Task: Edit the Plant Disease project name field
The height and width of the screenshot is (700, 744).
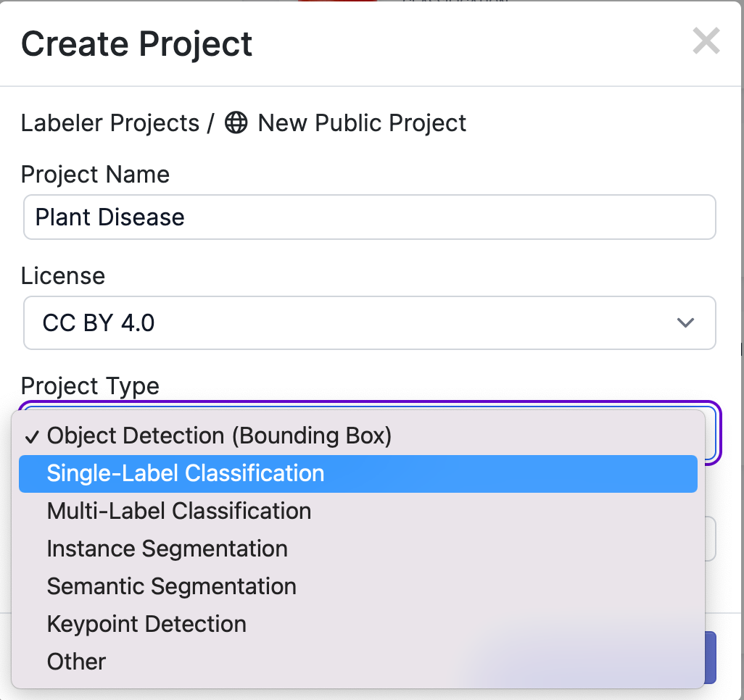Action: pos(369,217)
